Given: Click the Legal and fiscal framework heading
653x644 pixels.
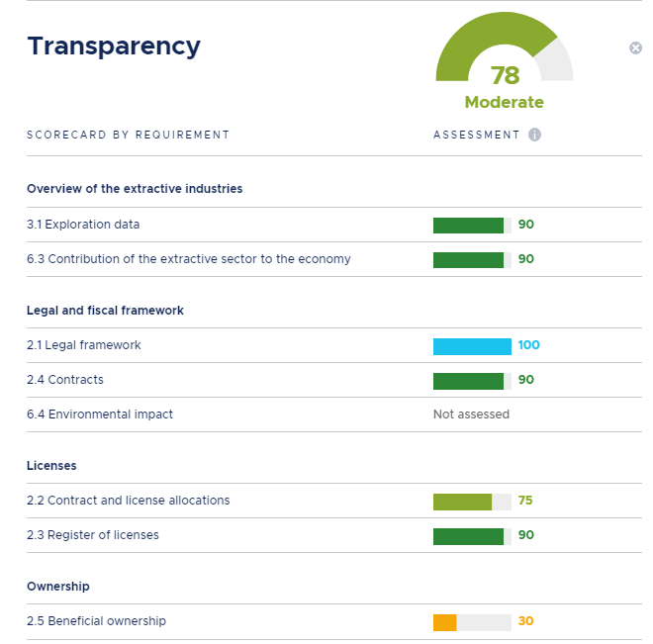Looking at the screenshot, I should tap(106, 311).
